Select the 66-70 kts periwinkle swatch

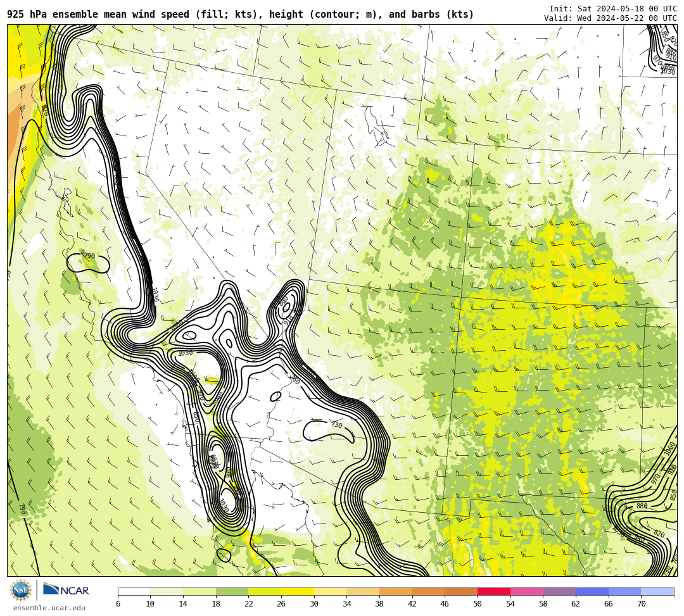pyautogui.click(x=624, y=591)
